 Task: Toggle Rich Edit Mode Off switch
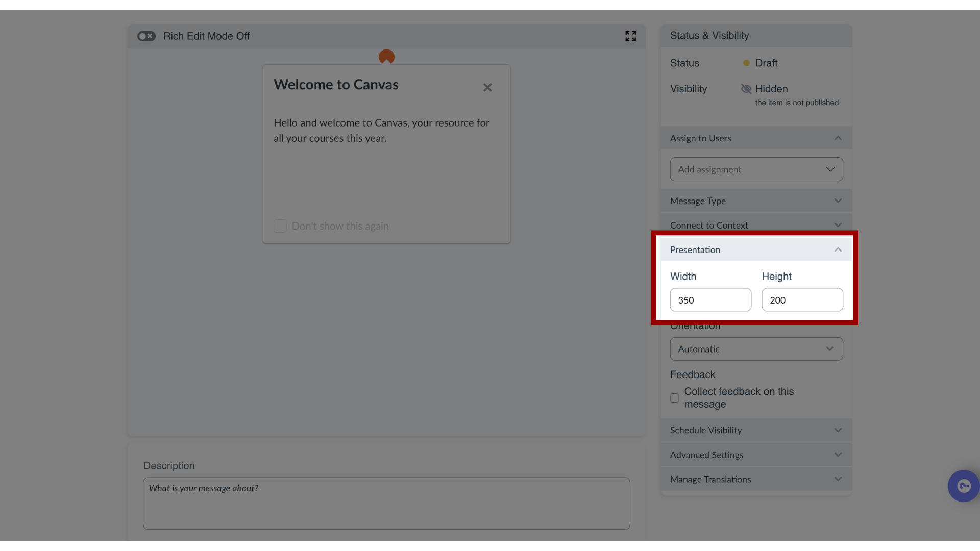[146, 36]
